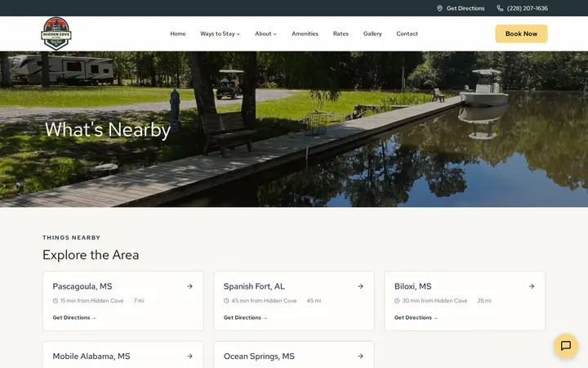Open the Biloxi, MS card title
This screenshot has width=588, height=368.
(x=413, y=286)
